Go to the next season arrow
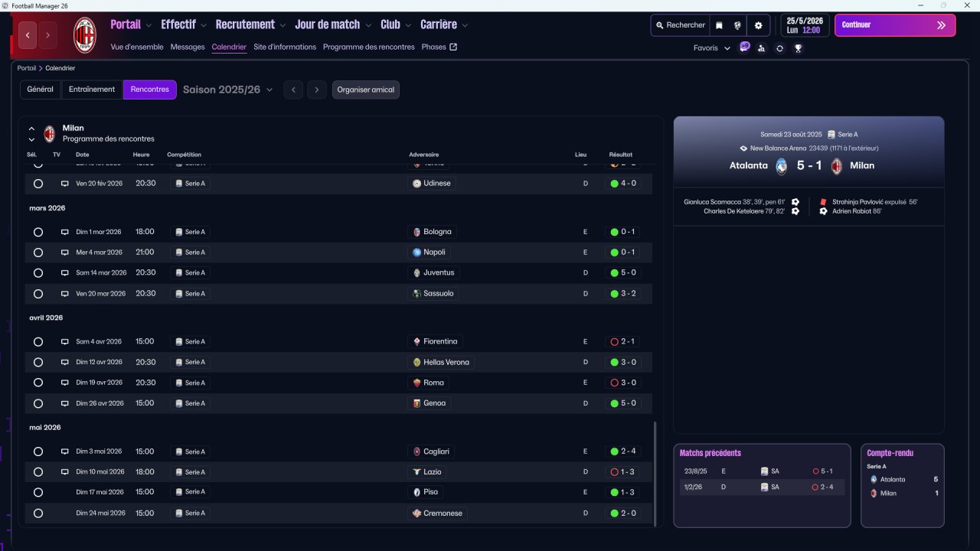This screenshot has height=551, width=980. pos(318,90)
